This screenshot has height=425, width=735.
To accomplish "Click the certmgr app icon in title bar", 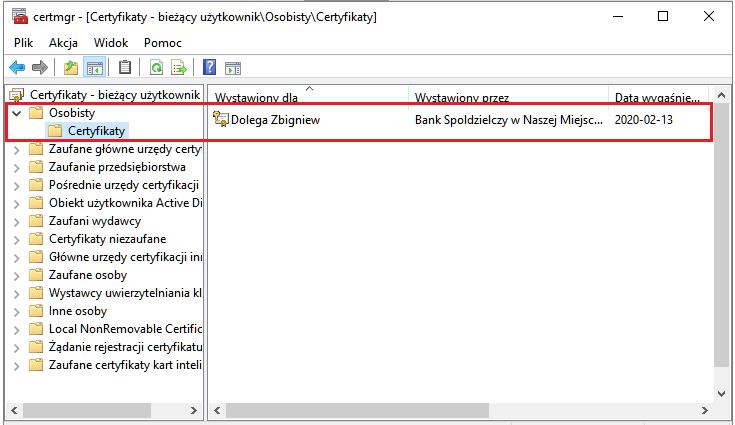I will pos(20,16).
